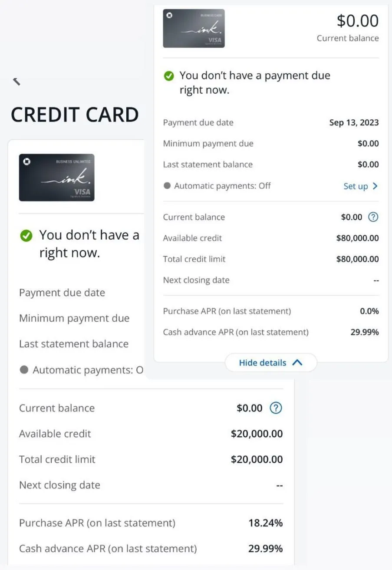This screenshot has width=392, height=570.
Task: Open the help icon beside $80,000 card's current balance
Action: click(x=373, y=217)
